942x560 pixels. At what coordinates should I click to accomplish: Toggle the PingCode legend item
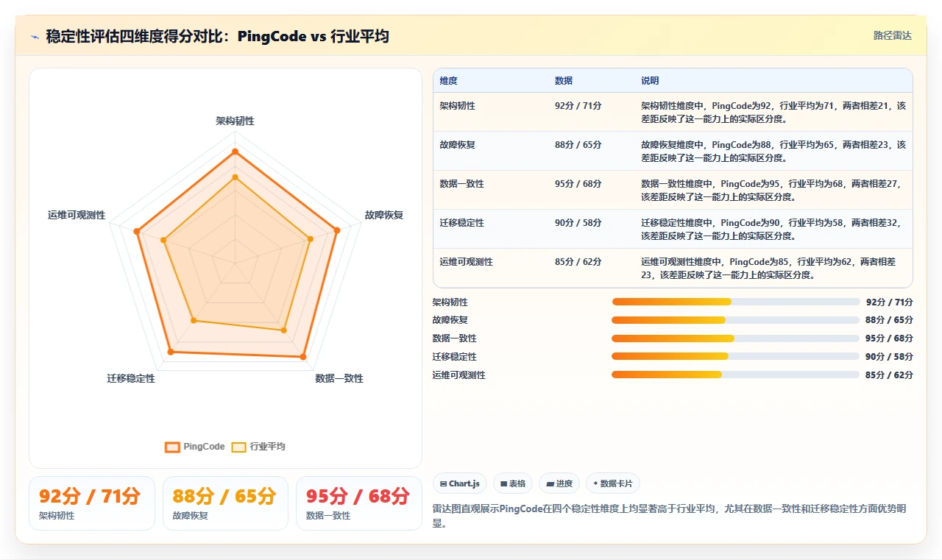[x=195, y=447]
